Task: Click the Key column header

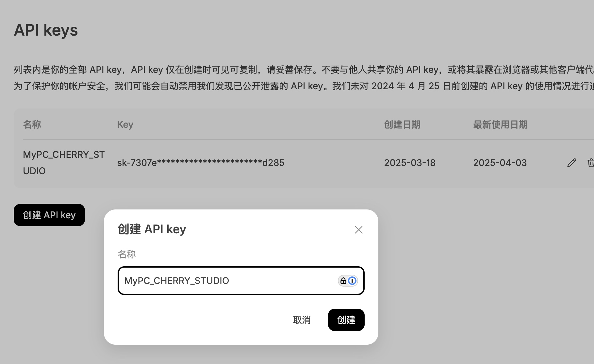Action: coord(125,124)
